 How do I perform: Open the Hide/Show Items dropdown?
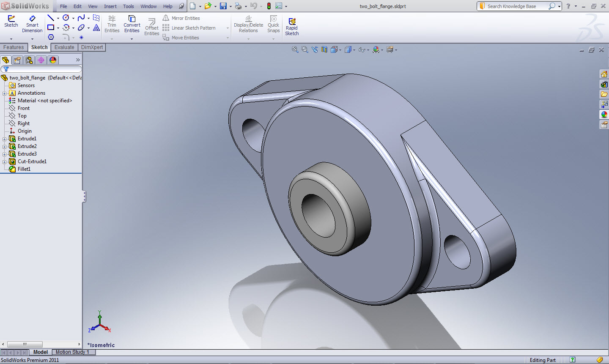(x=368, y=50)
